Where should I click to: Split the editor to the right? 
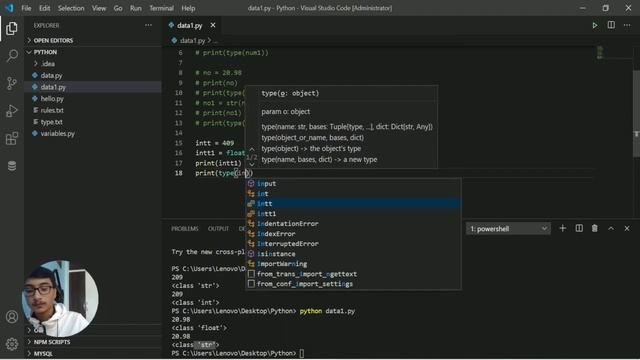[611, 25]
